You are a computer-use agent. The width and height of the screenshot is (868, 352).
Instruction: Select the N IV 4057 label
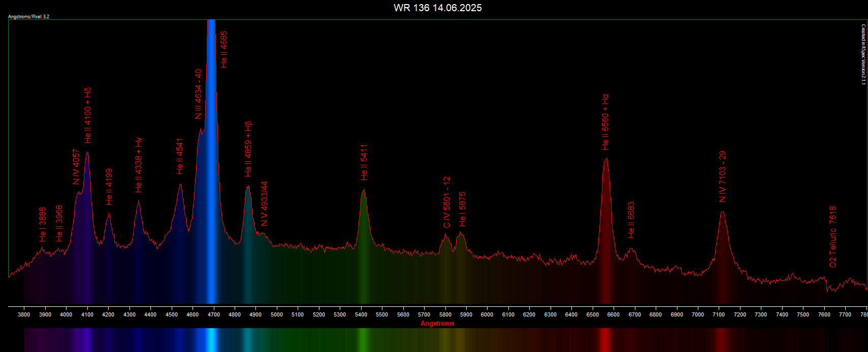pyautogui.click(x=77, y=167)
